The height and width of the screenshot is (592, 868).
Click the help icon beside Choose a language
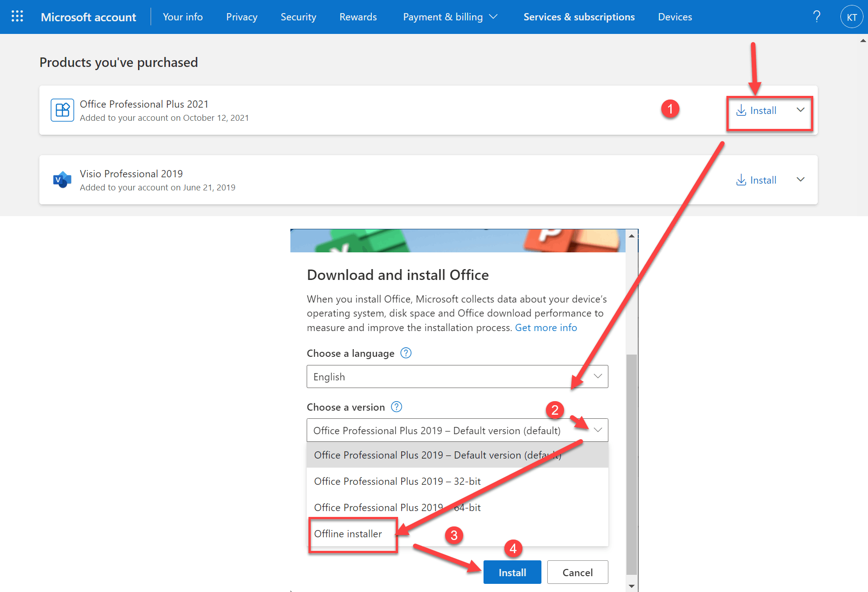pos(406,353)
